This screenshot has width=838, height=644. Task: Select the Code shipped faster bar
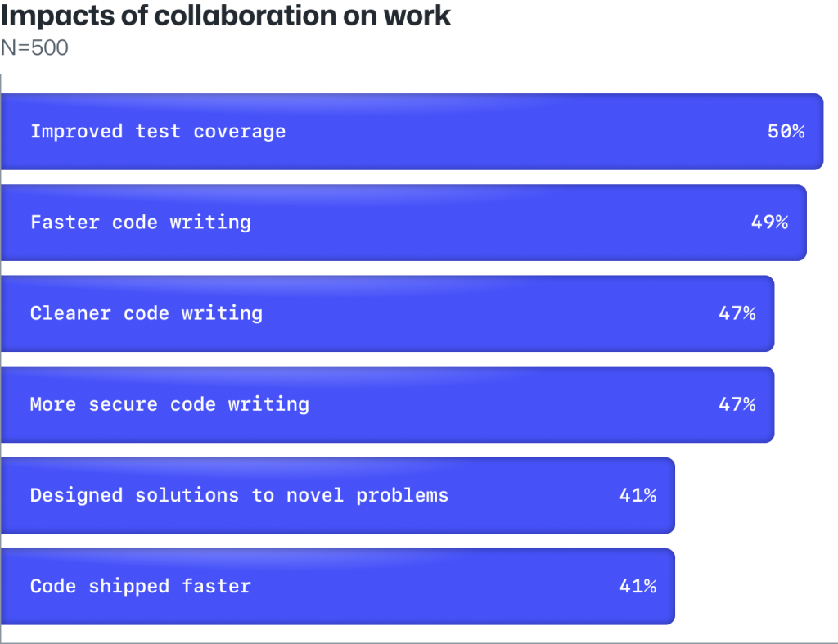338,586
